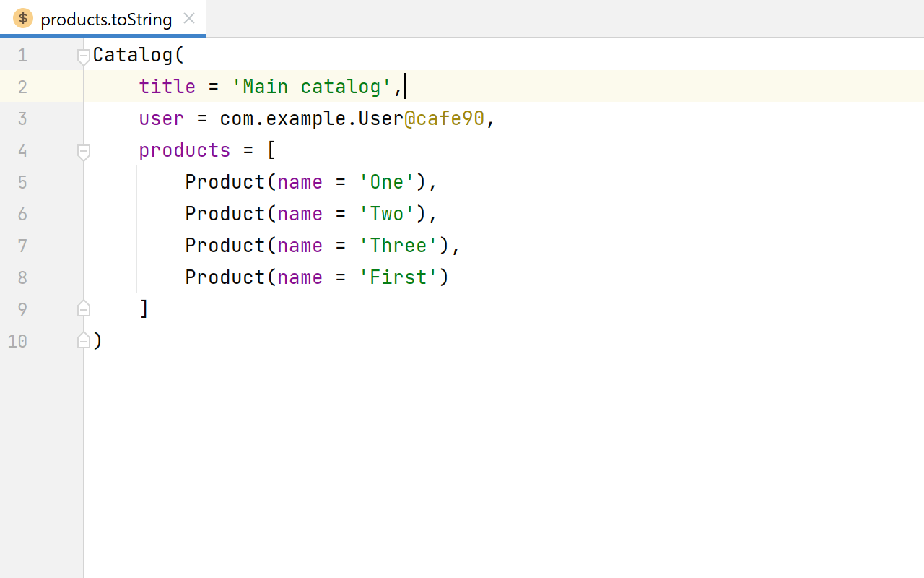The height and width of the screenshot is (578, 924).
Task: Click the 'Two' string value
Action: [387, 214]
